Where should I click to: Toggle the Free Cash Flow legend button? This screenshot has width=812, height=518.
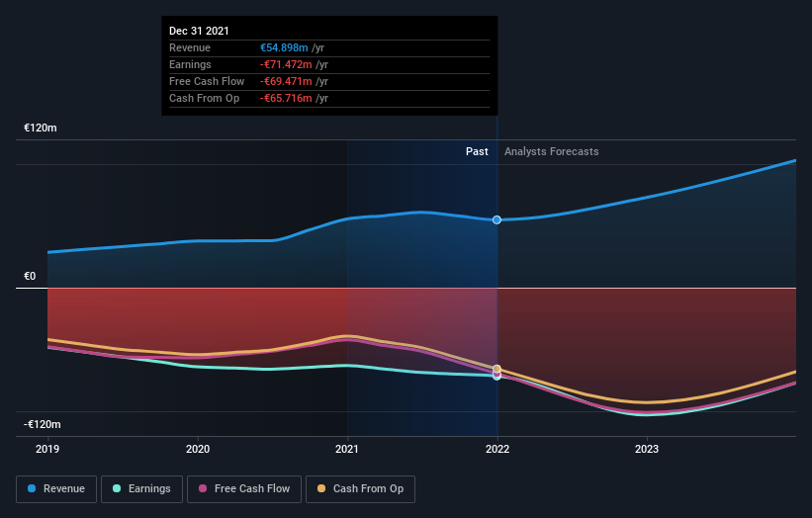pos(244,489)
